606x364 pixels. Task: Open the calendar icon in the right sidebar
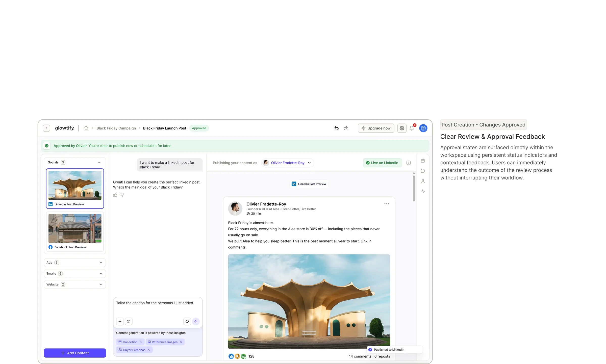423,161
